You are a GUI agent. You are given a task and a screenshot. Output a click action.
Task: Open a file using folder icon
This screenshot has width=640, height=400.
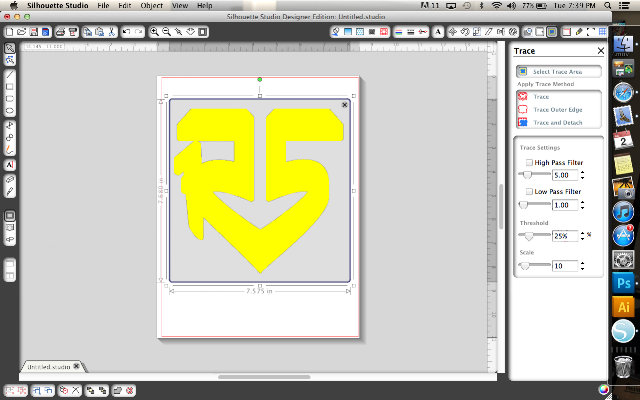click(x=21, y=32)
